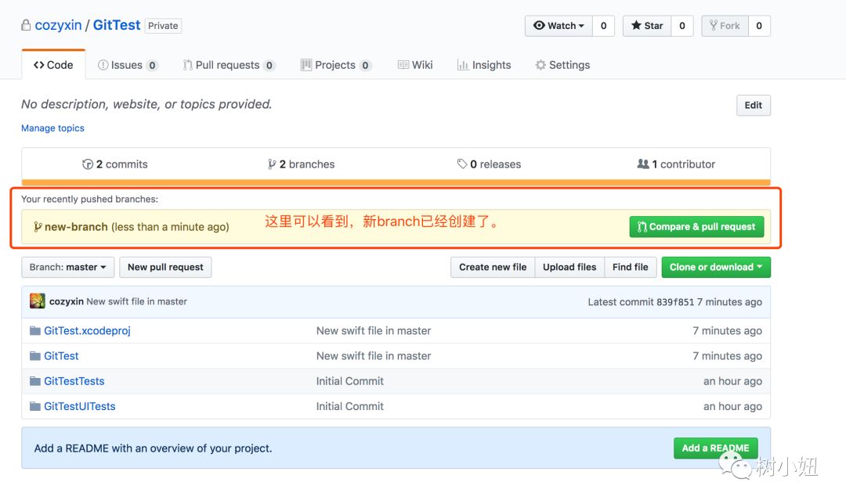The image size is (846, 504).
Task: Click the Private repository label
Action: (163, 25)
